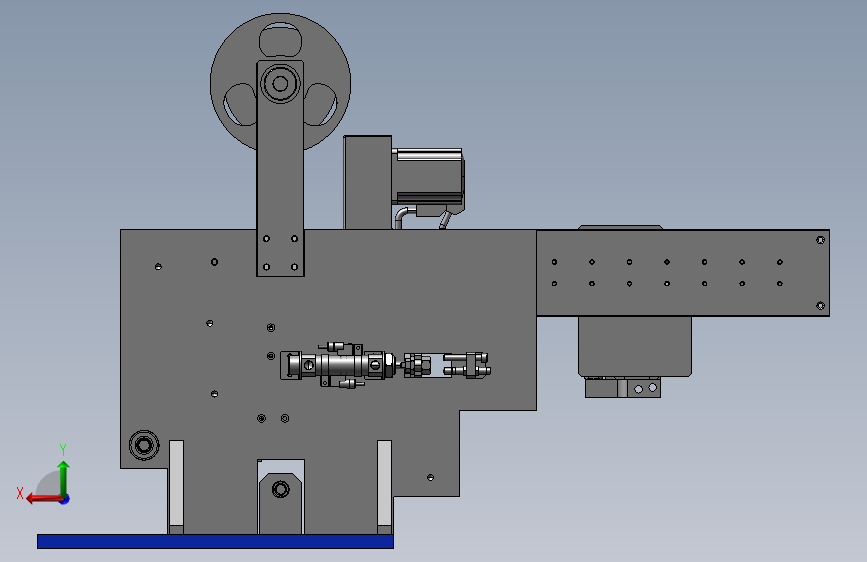The image size is (867, 562).
Task: Select the right light-gray vertical guide strip
Action: tap(384, 483)
